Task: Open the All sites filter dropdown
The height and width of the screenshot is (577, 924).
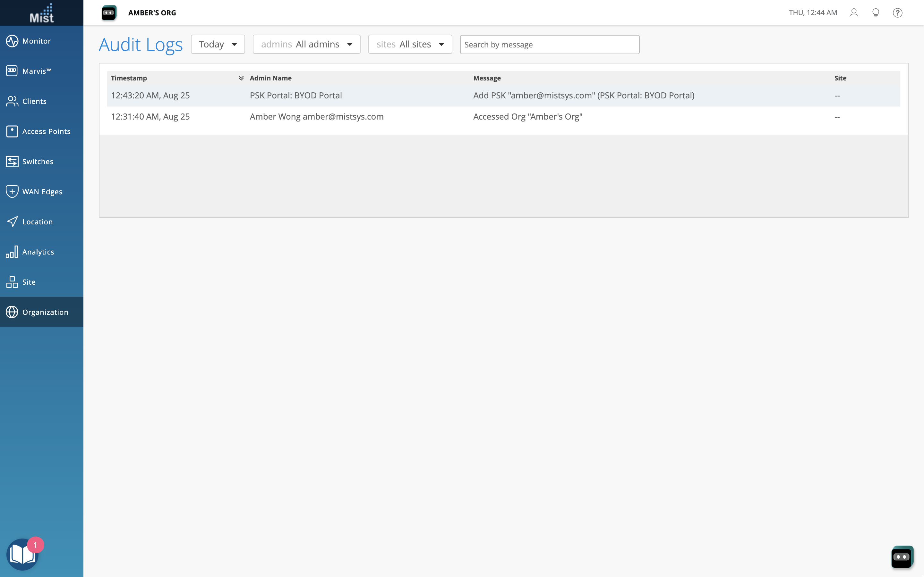Action: click(410, 45)
